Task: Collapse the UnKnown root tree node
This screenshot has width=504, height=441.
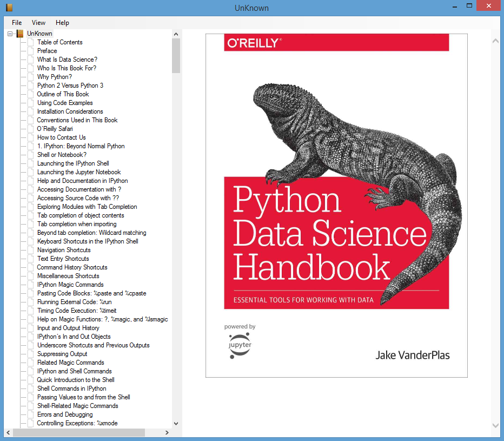Action: click(10, 34)
